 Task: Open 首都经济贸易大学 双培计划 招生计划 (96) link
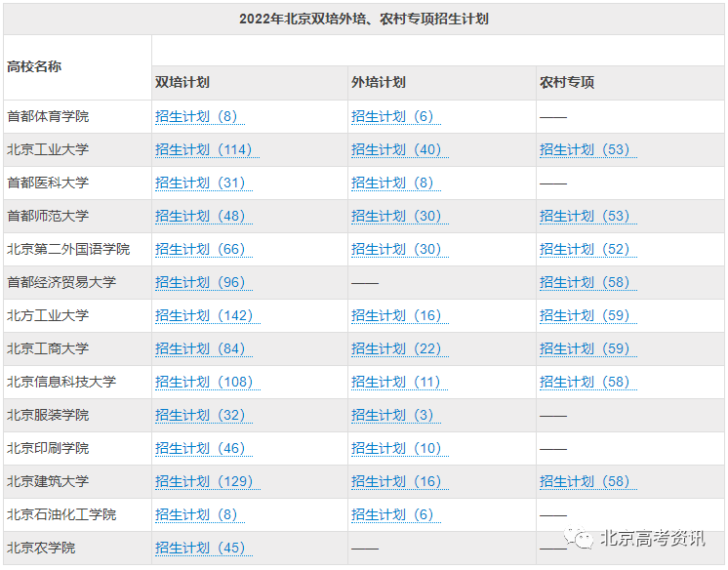coord(200,283)
